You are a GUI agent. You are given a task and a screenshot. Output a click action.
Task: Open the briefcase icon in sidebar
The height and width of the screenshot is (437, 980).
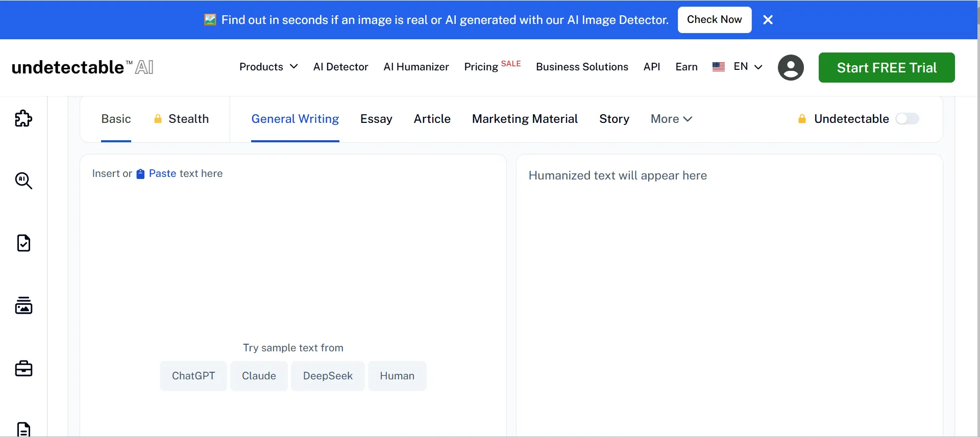tap(23, 368)
